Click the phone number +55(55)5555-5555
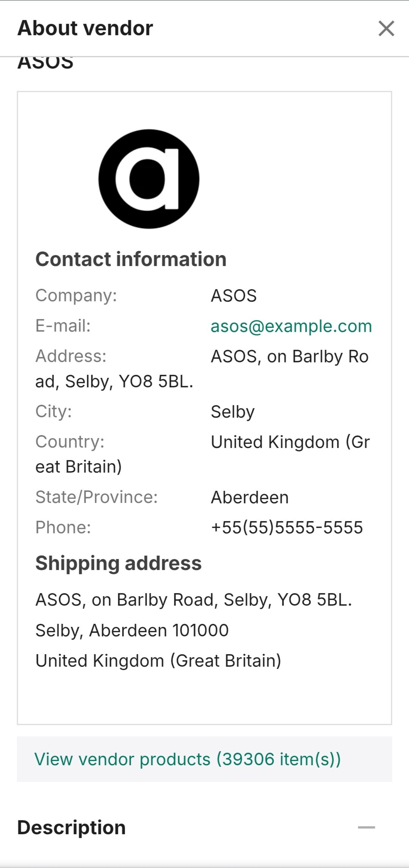 tap(287, 527)
